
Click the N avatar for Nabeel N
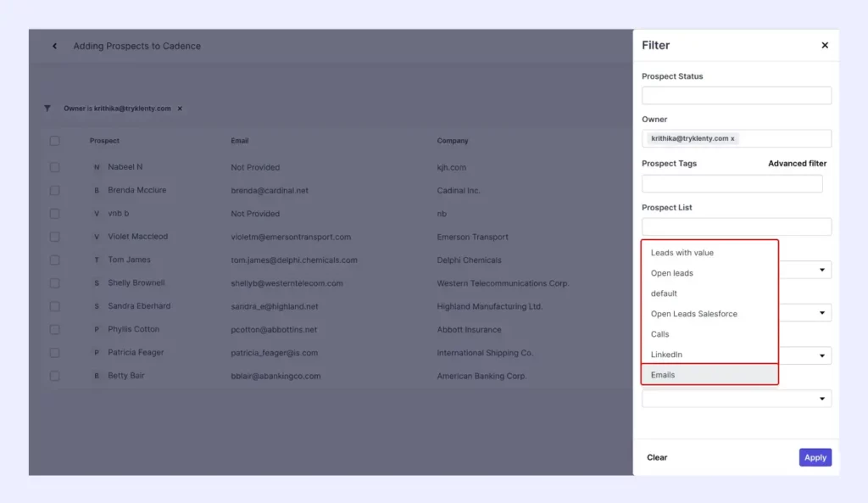point(97,167)
